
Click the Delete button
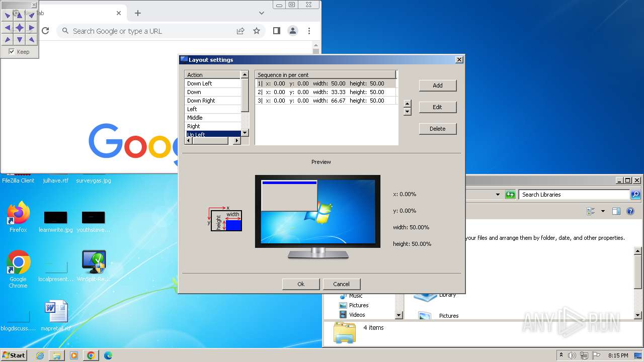tap(438, 129)
